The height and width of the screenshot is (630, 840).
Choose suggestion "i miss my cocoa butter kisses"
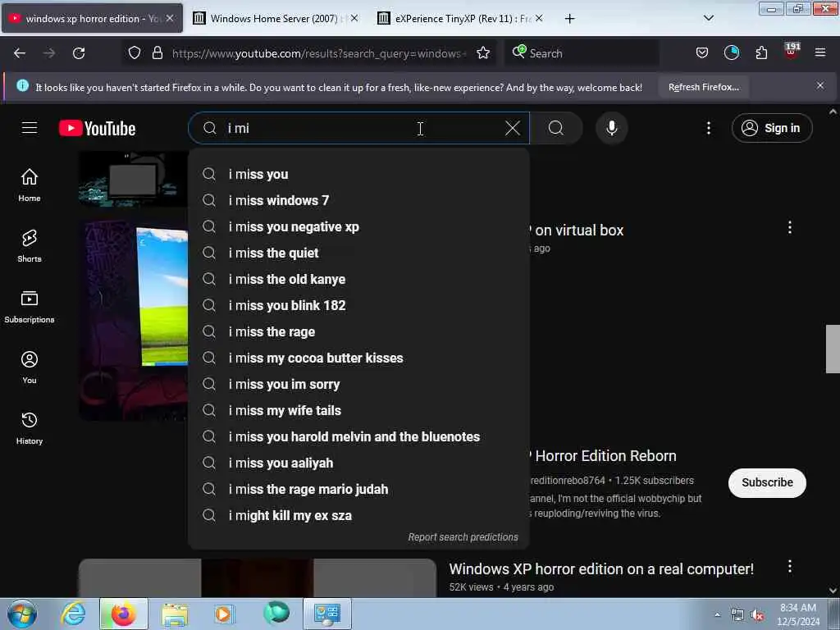click(x=359, y=358)
